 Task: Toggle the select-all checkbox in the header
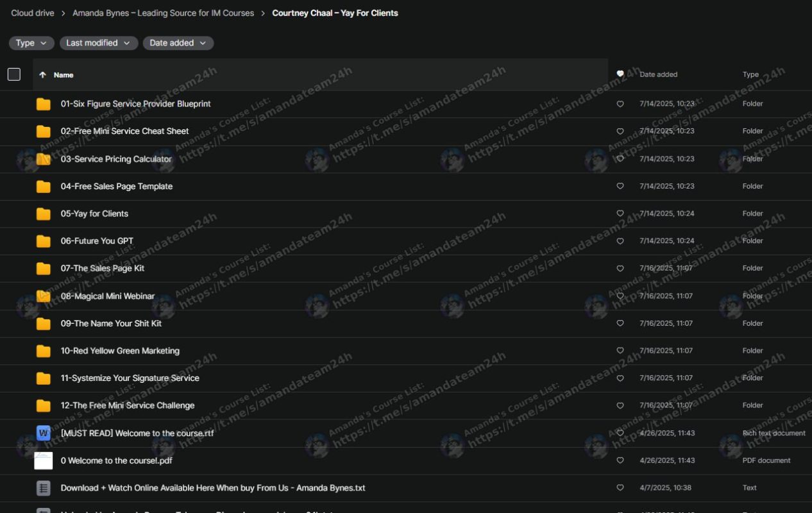coord(14,74)
